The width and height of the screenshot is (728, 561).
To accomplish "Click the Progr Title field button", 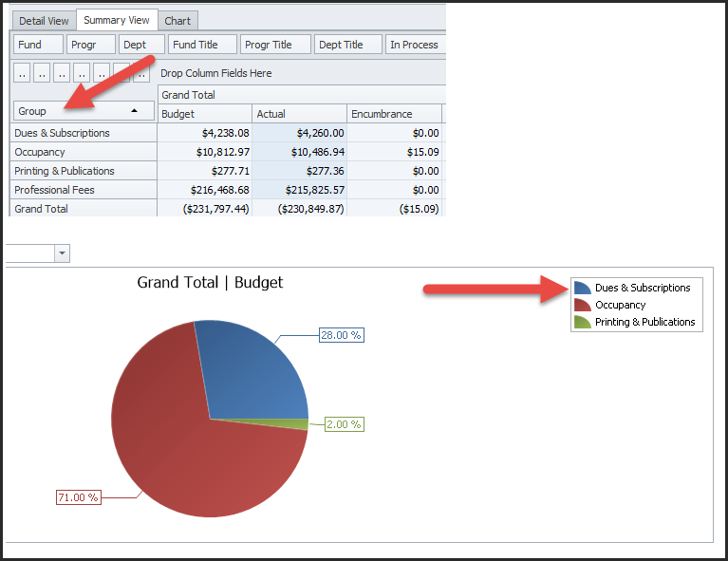I will pyautogui.click(x=276, y=45).
